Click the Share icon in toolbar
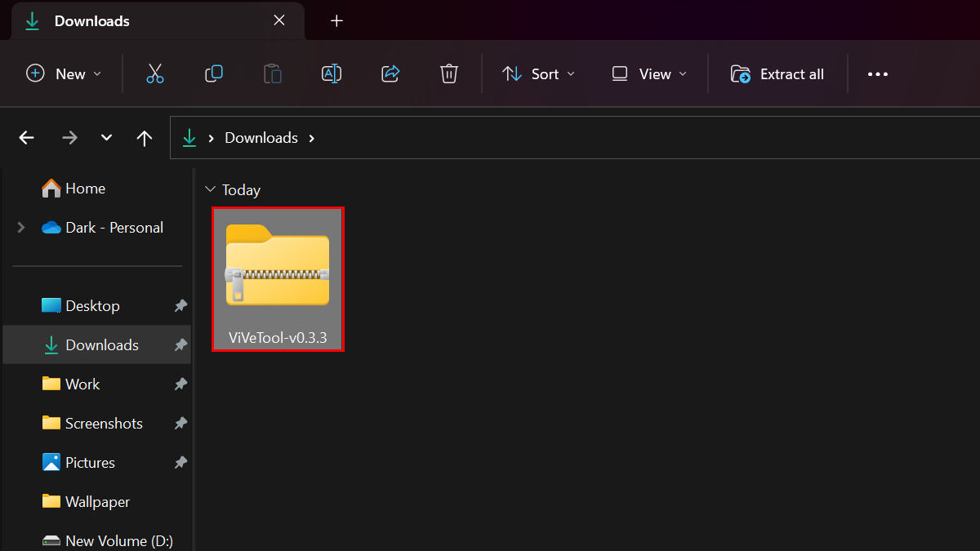 coord(390,74)
